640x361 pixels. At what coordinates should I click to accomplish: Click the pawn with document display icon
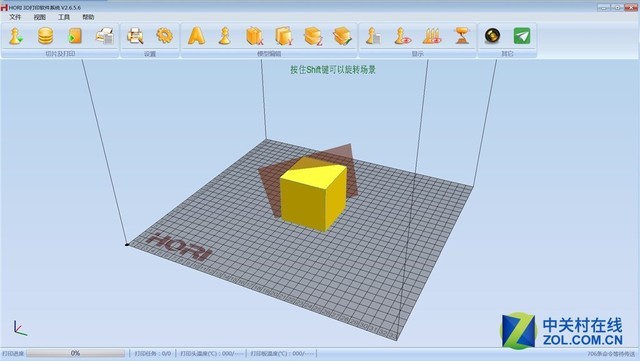[x=373, y=36]
